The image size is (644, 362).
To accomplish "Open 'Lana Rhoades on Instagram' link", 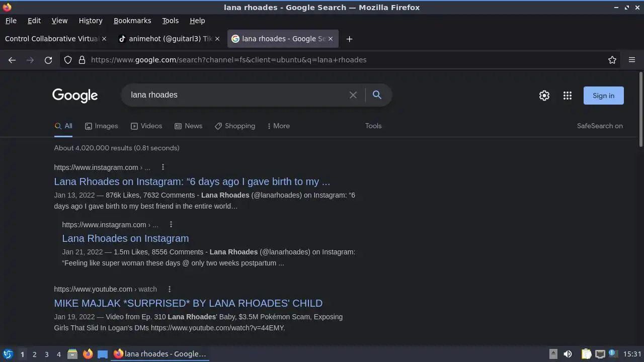I will tap(125, 238).
